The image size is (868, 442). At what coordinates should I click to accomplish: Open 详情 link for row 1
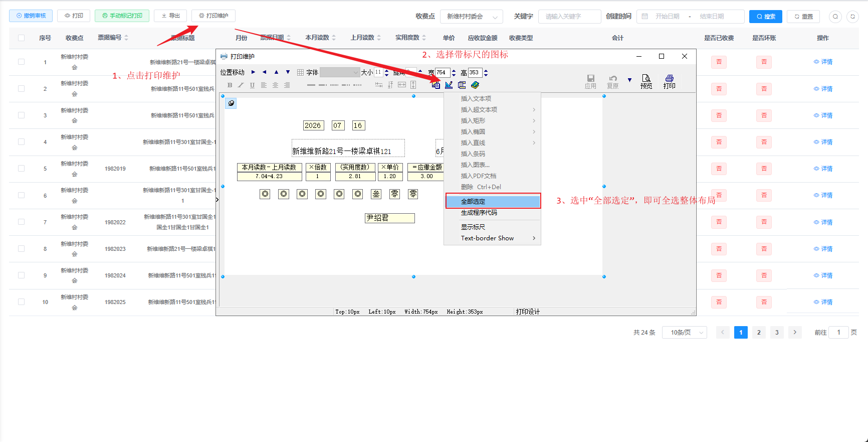tap(823, 62)
